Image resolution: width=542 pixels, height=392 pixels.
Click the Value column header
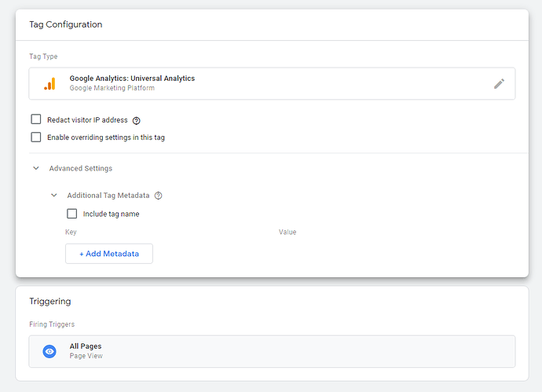point(287,232)
